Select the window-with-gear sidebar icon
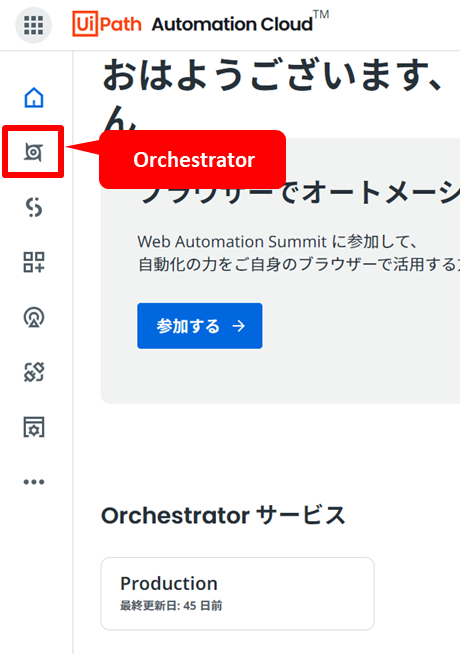 tap(34, 427)
